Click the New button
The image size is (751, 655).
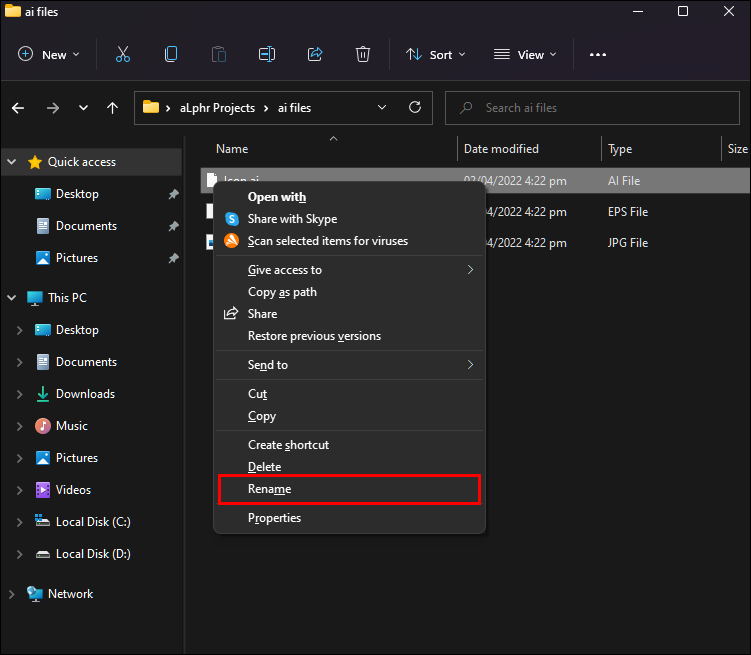48,55
